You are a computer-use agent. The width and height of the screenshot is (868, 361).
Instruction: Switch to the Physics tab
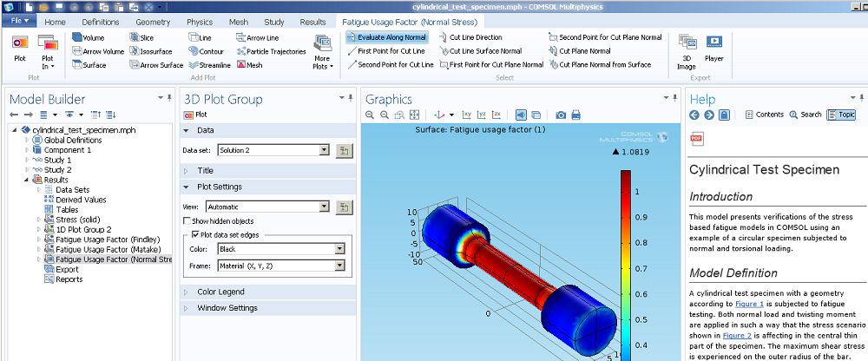point(200,23)
